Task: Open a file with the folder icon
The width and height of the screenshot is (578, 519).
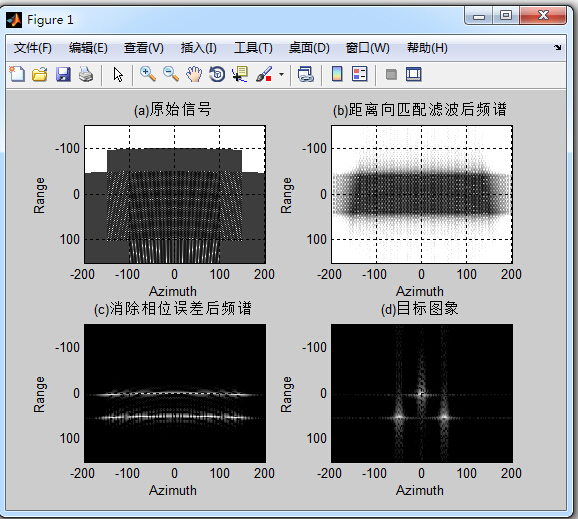Action: coord(39,74)
